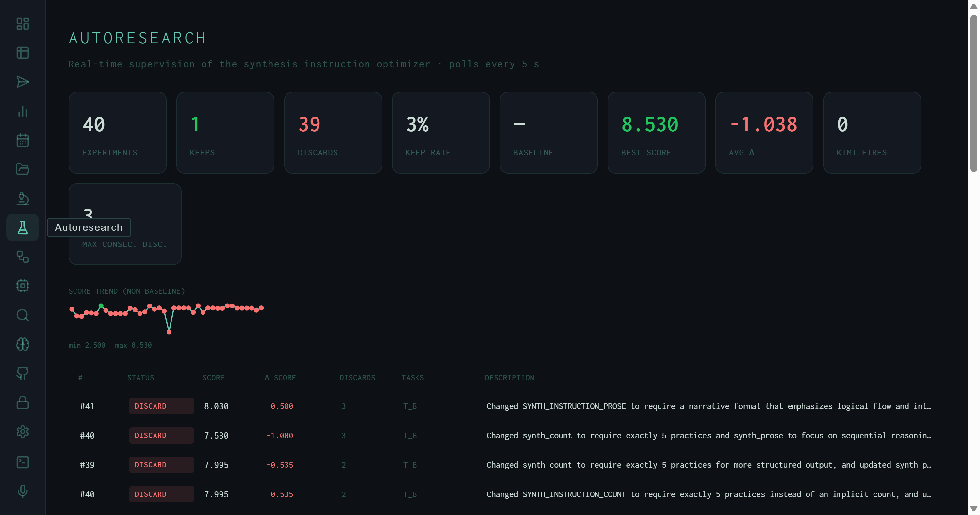
Task: Click the vertical scrollbar thumb
Action: [973, 93]
